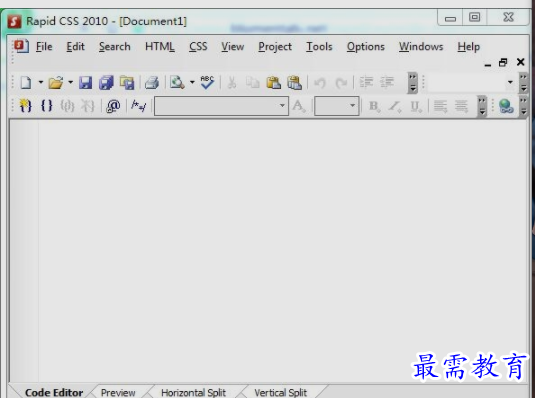Expand the Open file dropdown arrow
Viewport: 535px width, 398px height.
point(70,82)
